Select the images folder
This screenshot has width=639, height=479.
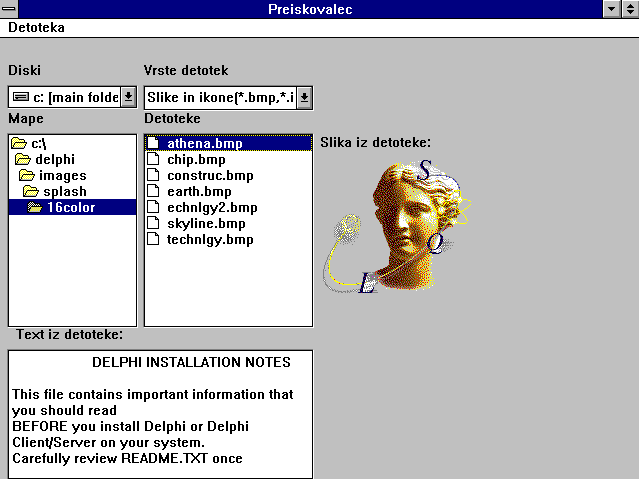tap(73, 175)
